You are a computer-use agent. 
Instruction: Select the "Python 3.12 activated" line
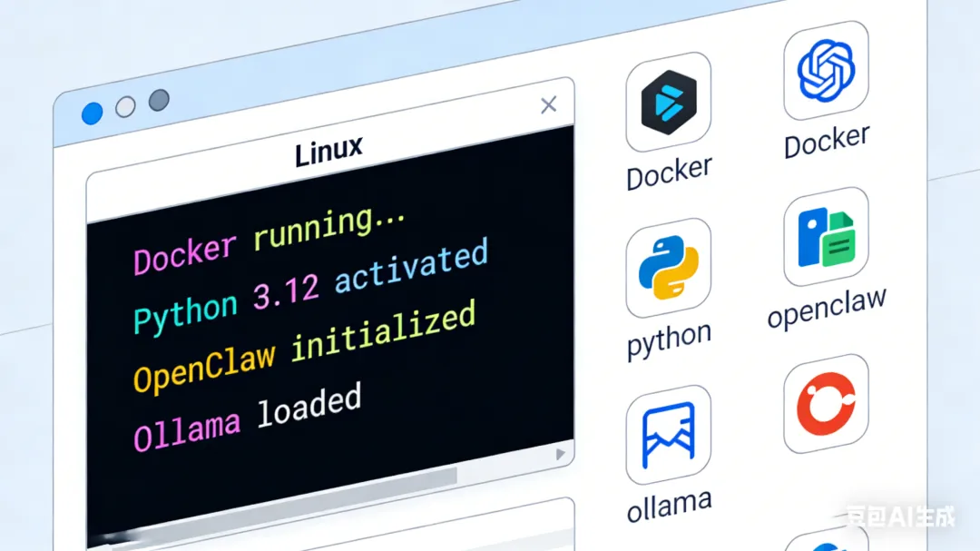coord(310,287)
